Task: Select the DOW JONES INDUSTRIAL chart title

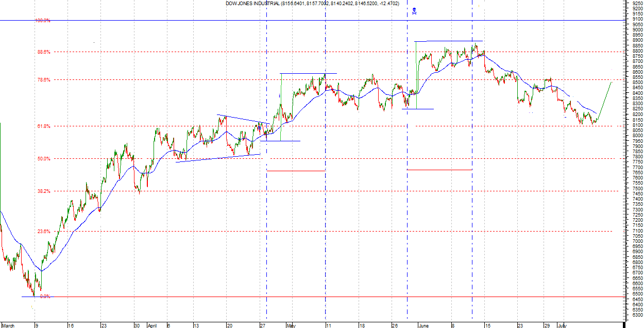Action: pyautogui.click(x=319, y=4)
